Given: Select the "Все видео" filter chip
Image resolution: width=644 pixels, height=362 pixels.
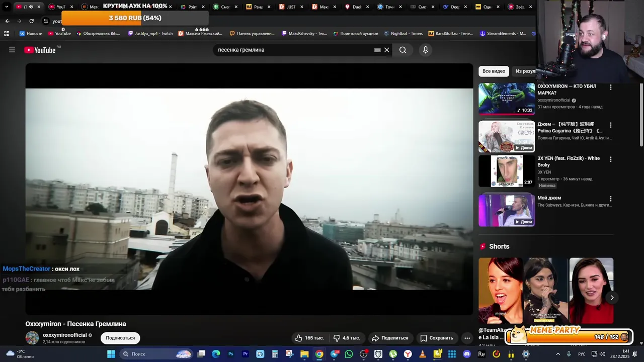Looking at the screenshot, I should 494,71.
